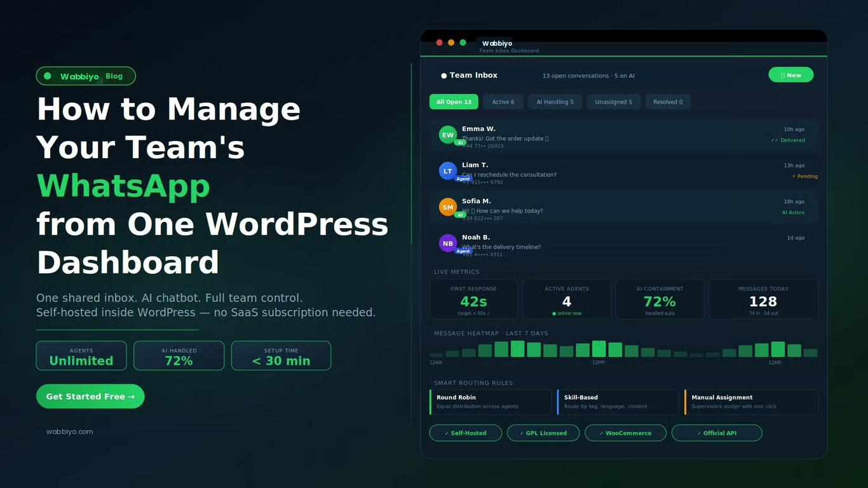The width and height of the screenshot is (868, 488).
Task: Select the Round Robin routing rule
Action: pos(491,402)
